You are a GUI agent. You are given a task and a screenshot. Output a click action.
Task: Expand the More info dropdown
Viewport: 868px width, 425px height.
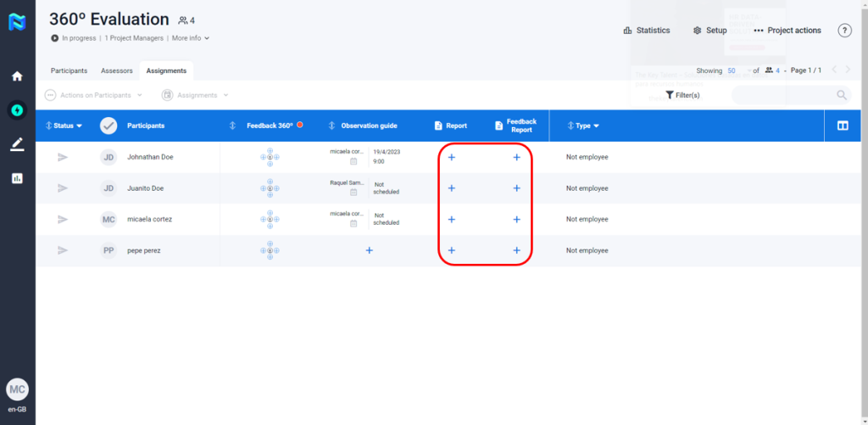coord(191,38)
